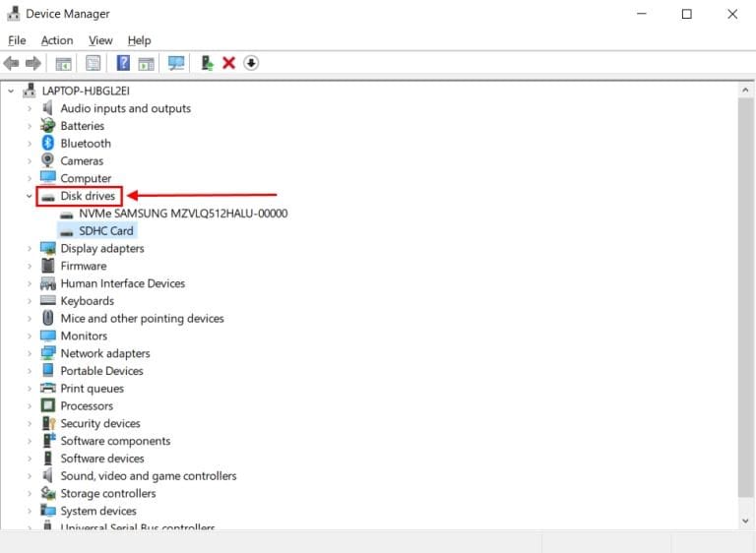Select the Security devices label
The height and width of the screenshot is (553, 756).
click(100, 423)
